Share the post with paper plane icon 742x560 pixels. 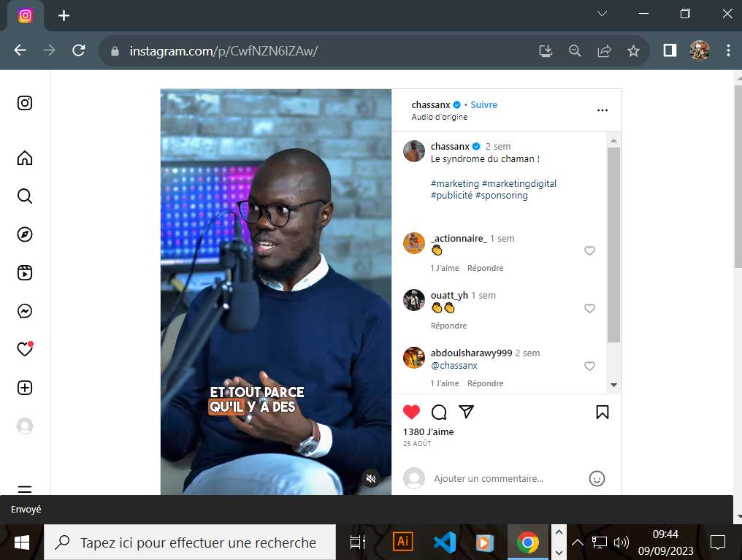pyautogui.click(x=467, y=412)
